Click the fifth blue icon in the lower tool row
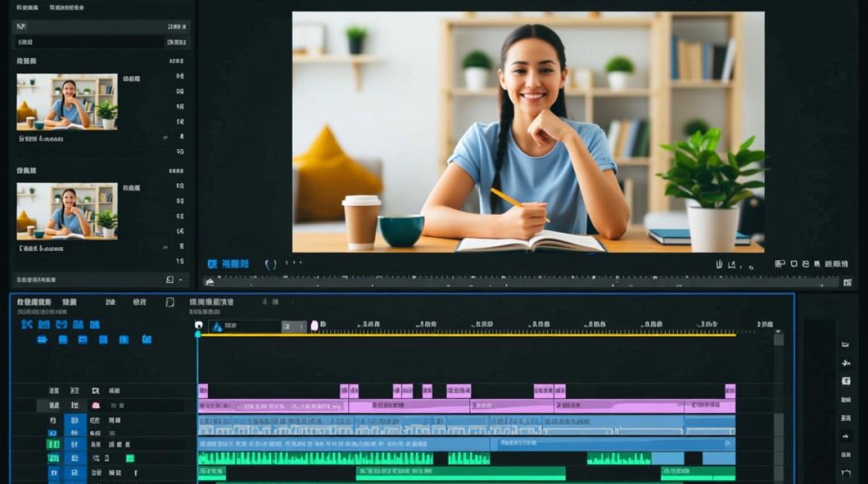The image size is (868, 484). click(124, 339)
